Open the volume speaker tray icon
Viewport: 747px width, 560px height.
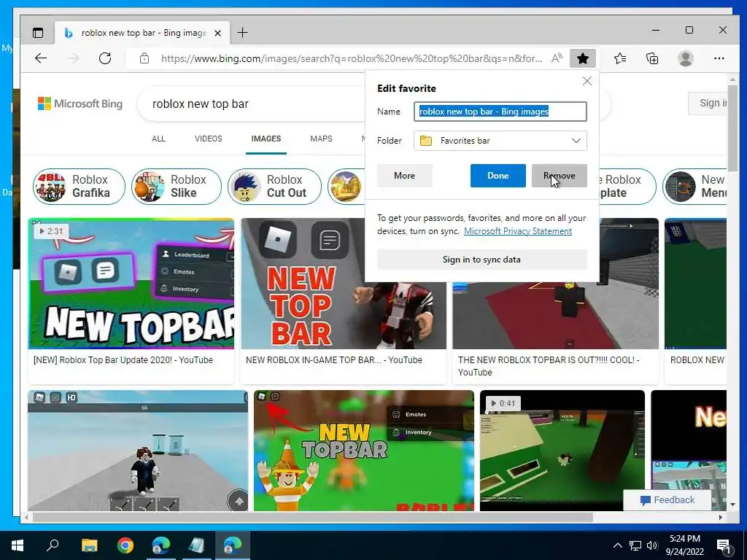(652, 545)
